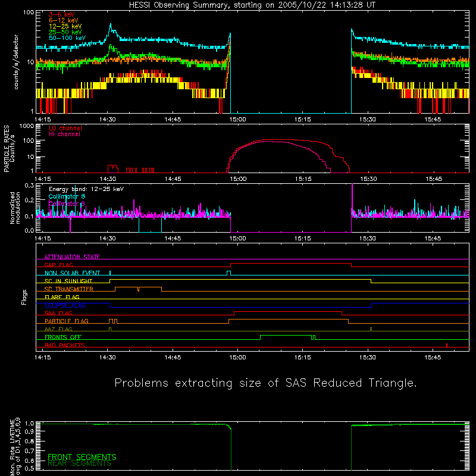Image resolution: width=476 pixels, height=476 pixels.
Task: Click the "1.0" tick on livetime axis
Action: pyautogui.click(x=29, y=424)
